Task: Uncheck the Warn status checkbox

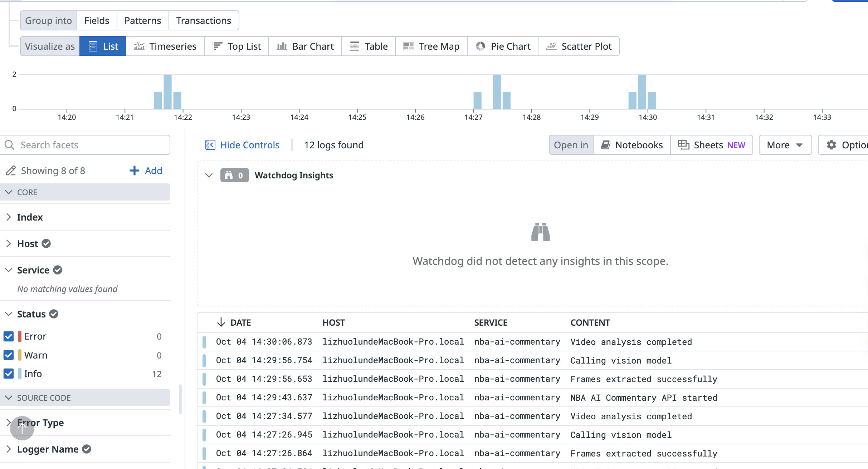Action: 9,355
